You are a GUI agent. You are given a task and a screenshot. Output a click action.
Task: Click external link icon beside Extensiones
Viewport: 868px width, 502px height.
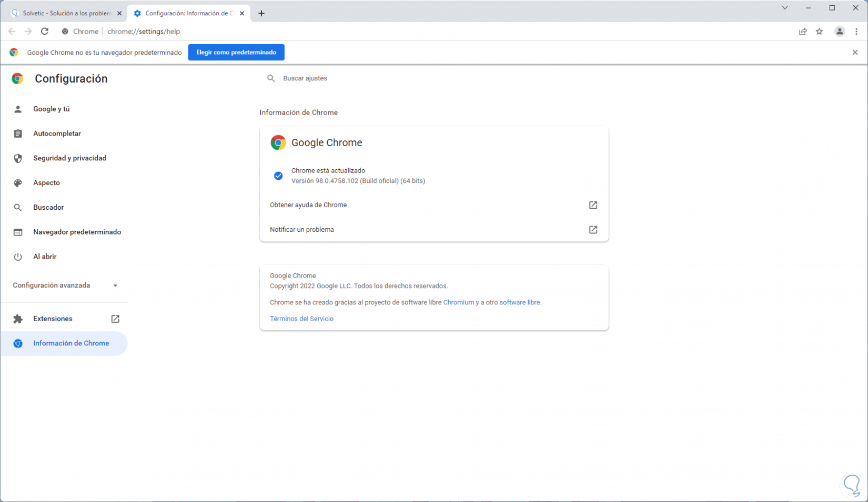point(115,319)
